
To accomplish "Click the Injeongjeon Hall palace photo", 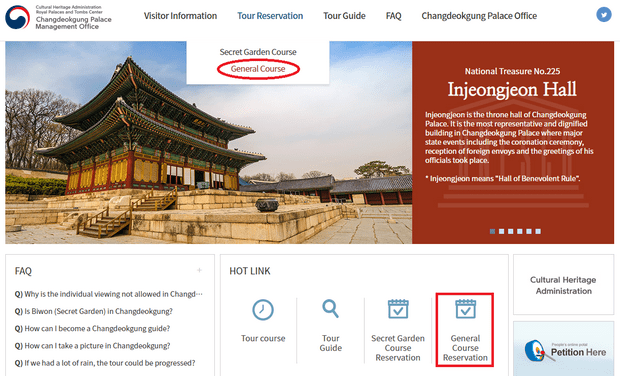I will [x=209, y=142].
